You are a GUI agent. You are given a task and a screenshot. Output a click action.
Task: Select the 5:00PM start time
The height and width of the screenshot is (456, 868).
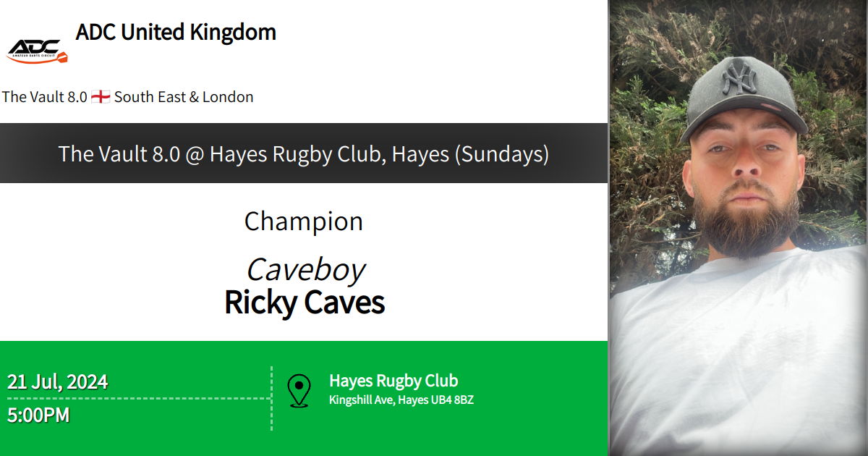[39, 415]
